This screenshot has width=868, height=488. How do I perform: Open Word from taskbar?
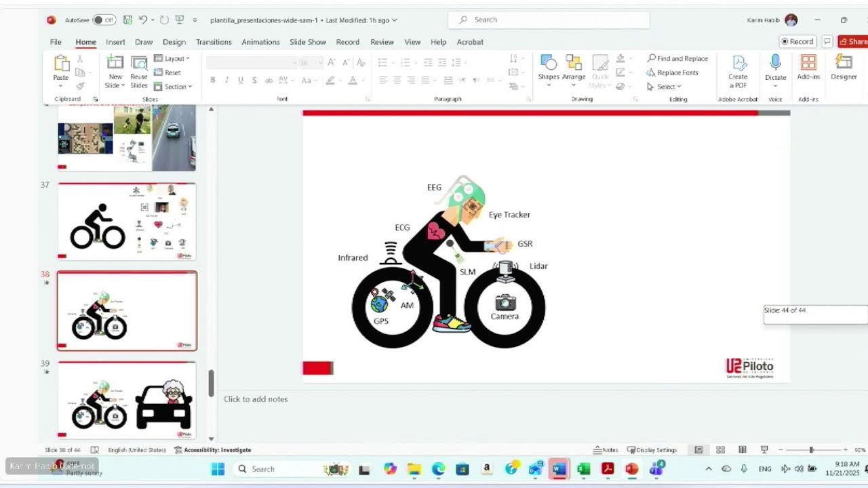[x=559, y=469]
